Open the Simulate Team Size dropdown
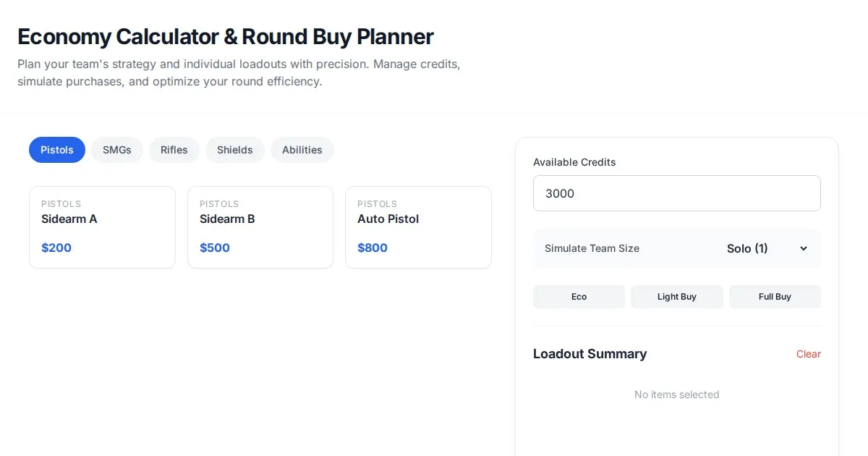The height and width of the screenshot is (456, 868). point(767,248)
